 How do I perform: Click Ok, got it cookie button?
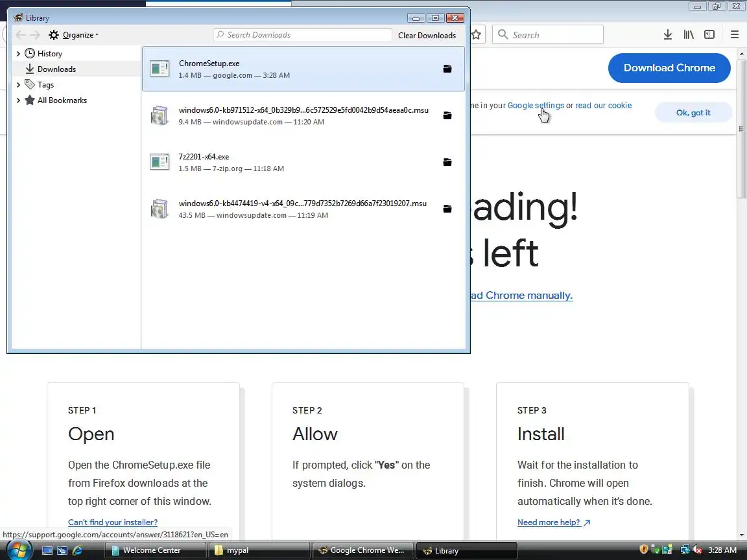point(693,112)
